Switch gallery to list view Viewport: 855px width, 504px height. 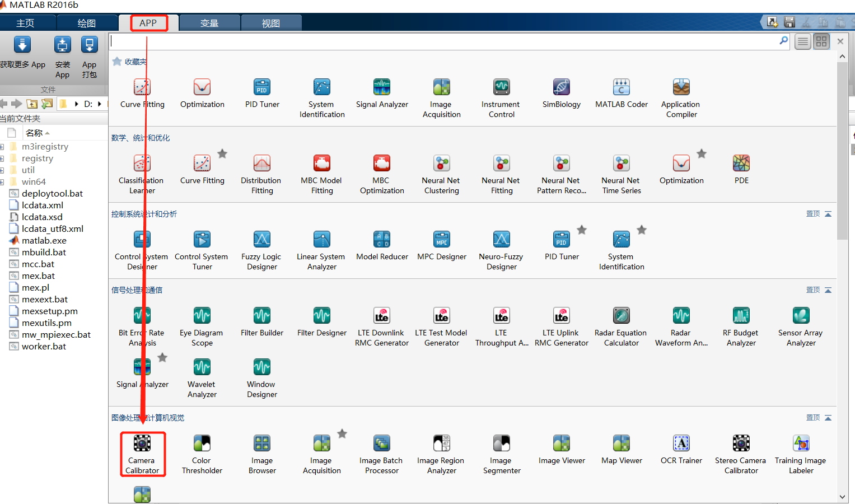[803, 41]
